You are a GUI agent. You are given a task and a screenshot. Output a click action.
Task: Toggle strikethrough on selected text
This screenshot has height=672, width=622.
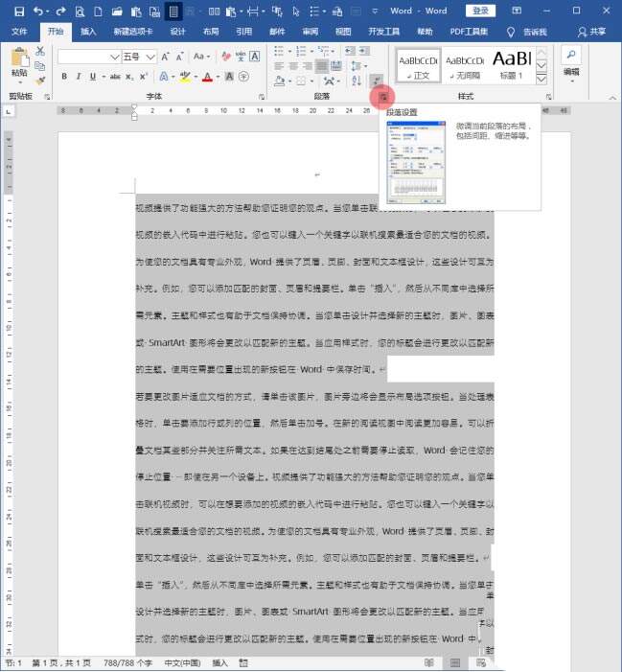tap(115, 77)
